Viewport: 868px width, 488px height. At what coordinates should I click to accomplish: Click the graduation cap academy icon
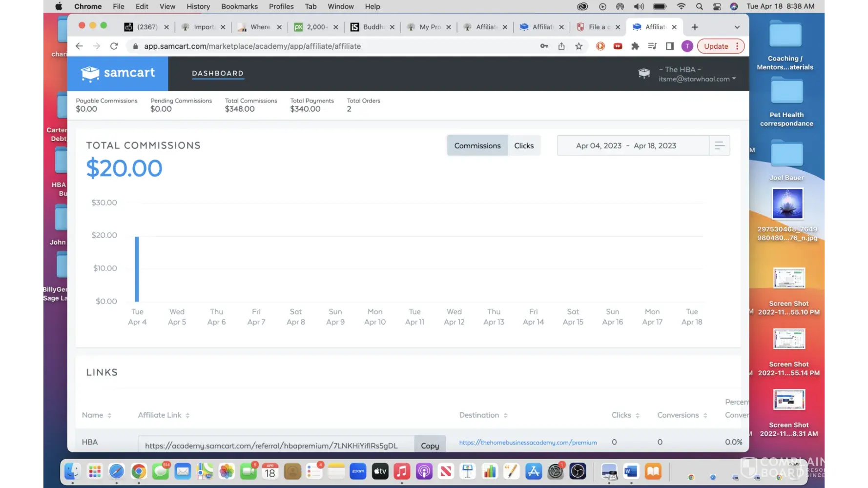[x=644, y=73]
